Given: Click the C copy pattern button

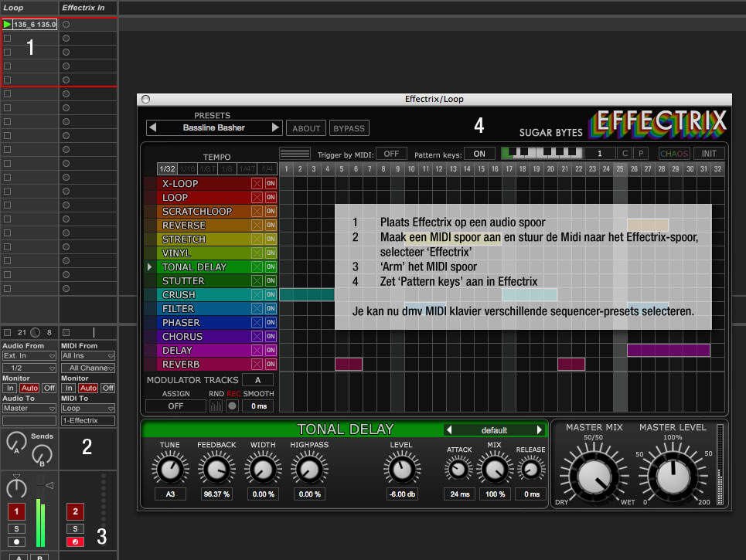Looking at the screenshot, I should (625, 154).
